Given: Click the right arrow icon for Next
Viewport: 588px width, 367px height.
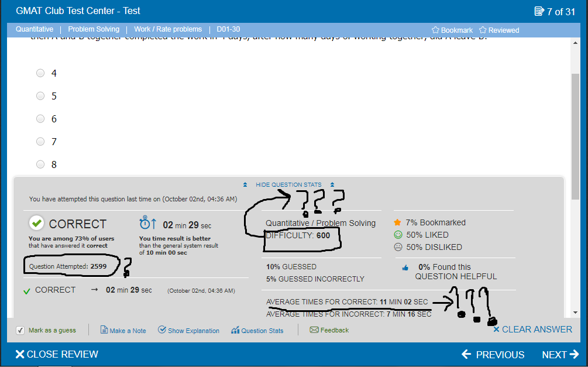Looking at the screenshot, I should point(574,354).
